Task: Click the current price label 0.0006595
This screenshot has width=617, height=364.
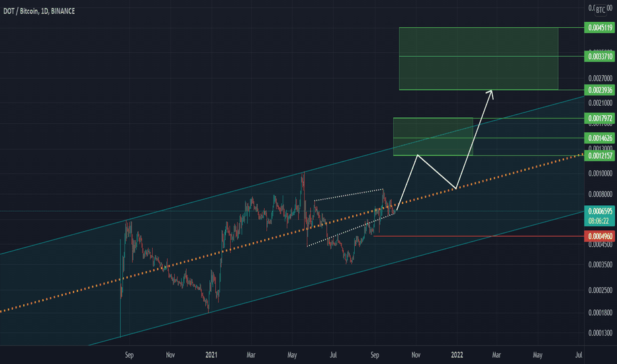Action: tap(600, 211)
